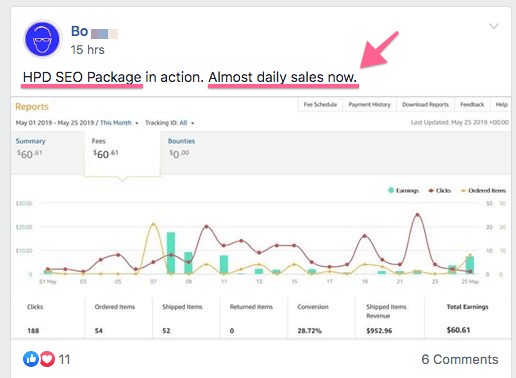Open Payment History button
This screenshot has width=516, height=378.
click(369, 105)
